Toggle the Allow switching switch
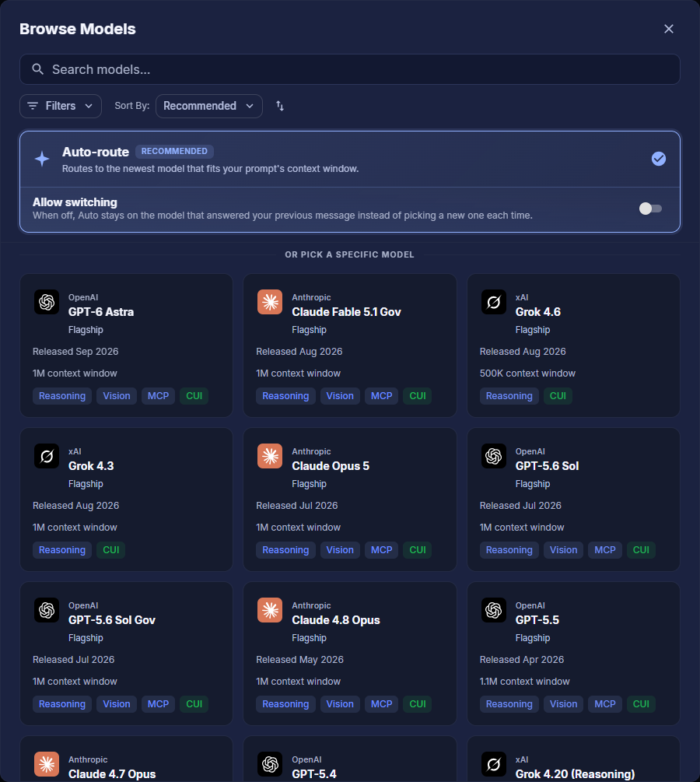700x782 pixels. point(651,209)
